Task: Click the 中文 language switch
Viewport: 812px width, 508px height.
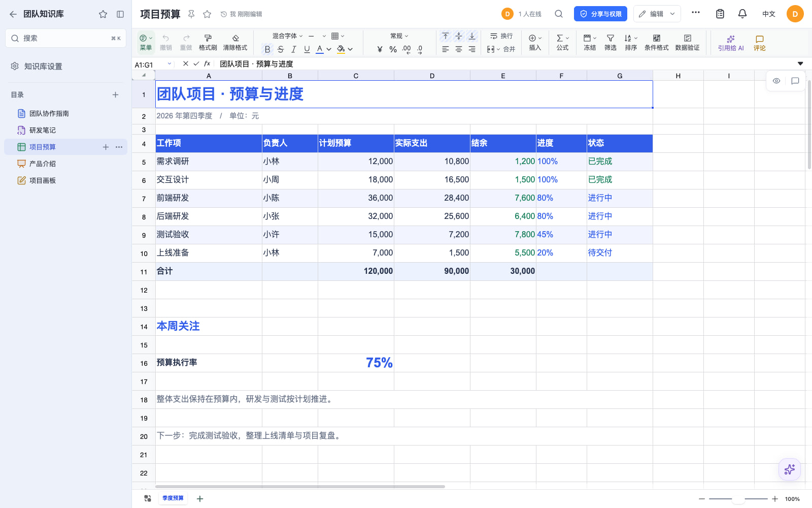Action: point(769,14)
